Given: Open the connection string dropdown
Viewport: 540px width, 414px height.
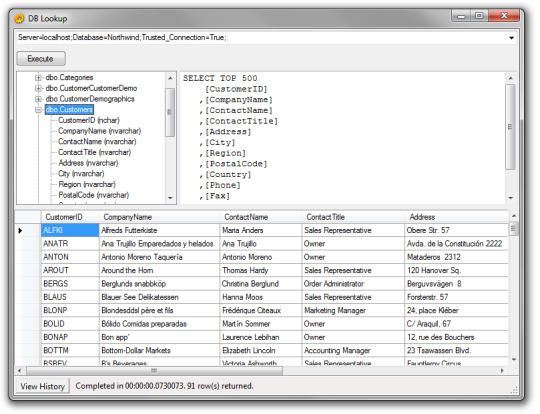Looking at the screenshot, I should (x=512, y=38).
